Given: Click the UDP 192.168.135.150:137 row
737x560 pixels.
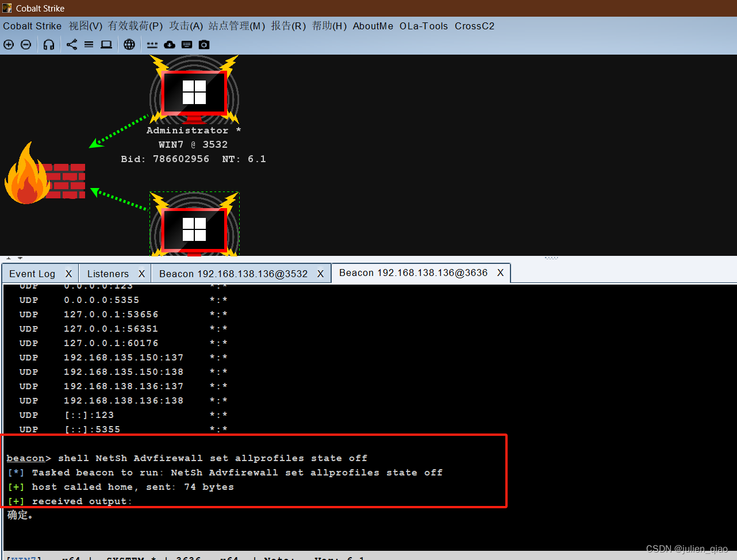Looking at the screenshot, I should coord(123,358).
